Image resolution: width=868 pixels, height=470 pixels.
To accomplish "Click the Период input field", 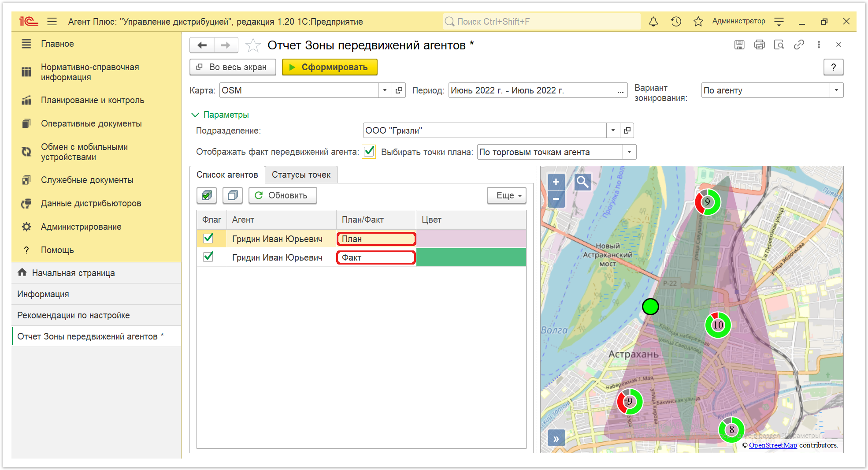I will [x=531, y=90].
